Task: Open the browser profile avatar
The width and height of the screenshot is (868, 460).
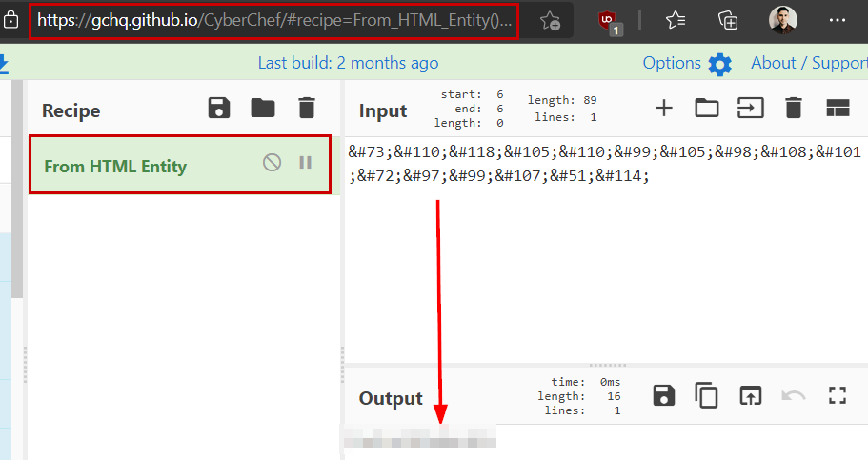Action: click(x=783, y=20)
